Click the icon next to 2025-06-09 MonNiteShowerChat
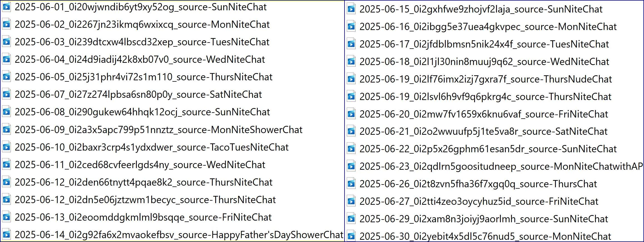The width and height of the screenshot is (644, 242). coord(6,129)
